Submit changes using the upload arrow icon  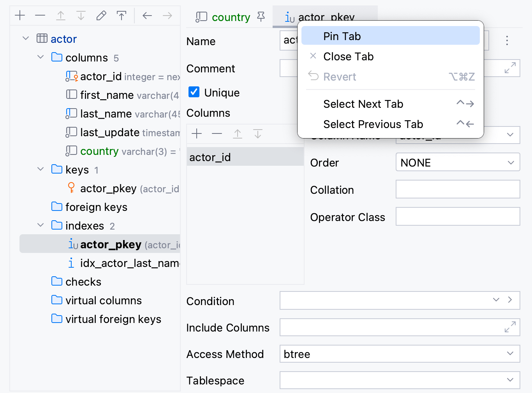(x=121, y=16)
